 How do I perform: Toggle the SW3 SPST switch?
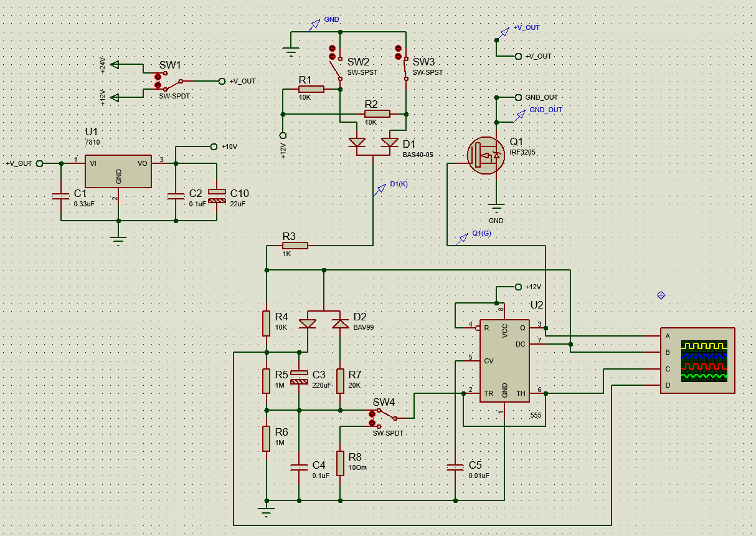point(402,63)
